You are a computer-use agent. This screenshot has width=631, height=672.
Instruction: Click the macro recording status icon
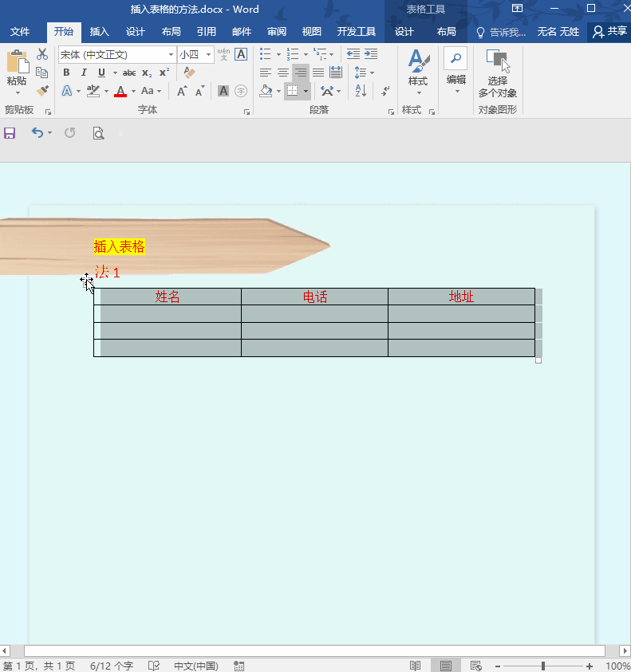[239, 666]
